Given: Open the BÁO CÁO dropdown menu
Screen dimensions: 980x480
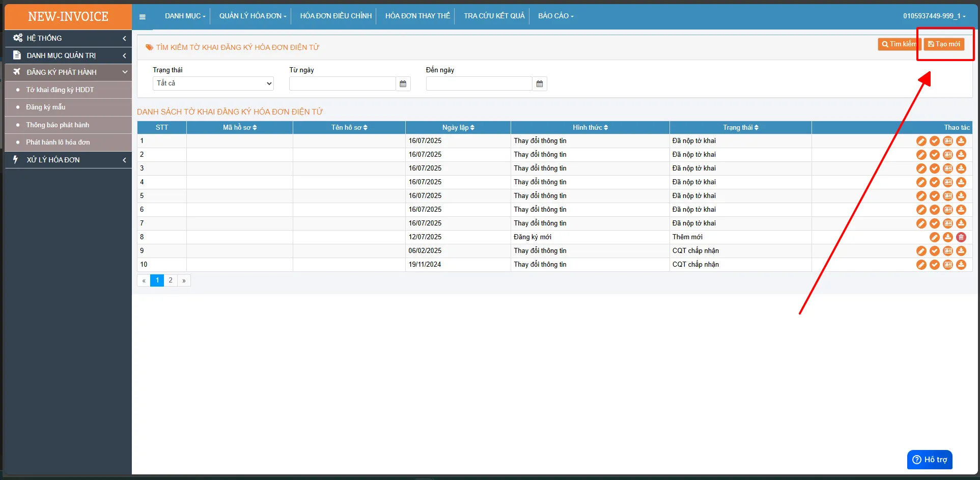Looking at the screenshot, I should 555,16.
